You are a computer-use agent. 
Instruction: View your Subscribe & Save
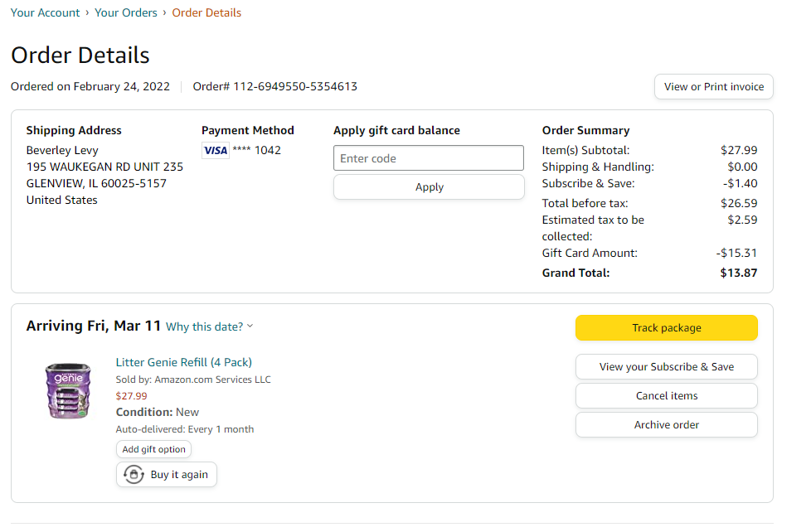(x=666, y=366)
